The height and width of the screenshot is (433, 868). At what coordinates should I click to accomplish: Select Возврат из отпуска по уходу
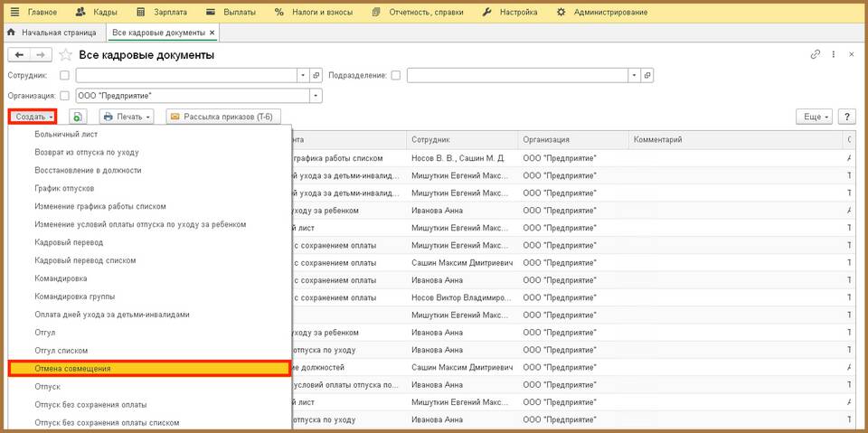click(x=149, y=152)
